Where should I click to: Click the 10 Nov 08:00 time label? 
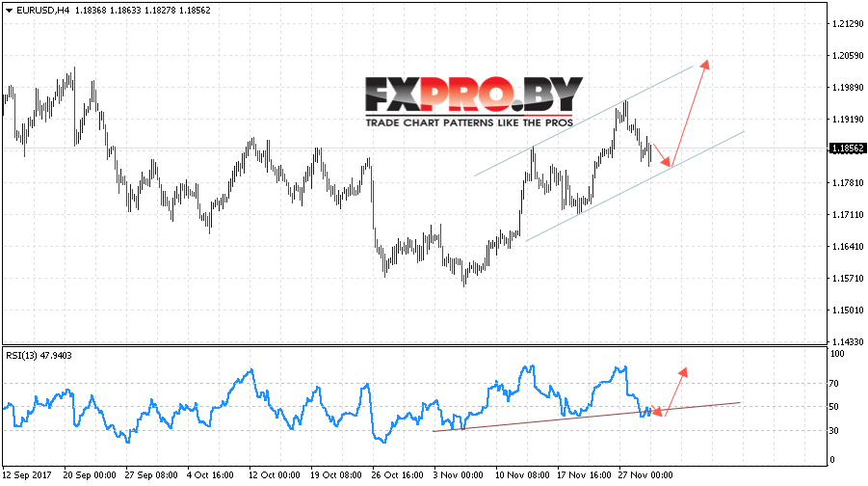522,475
